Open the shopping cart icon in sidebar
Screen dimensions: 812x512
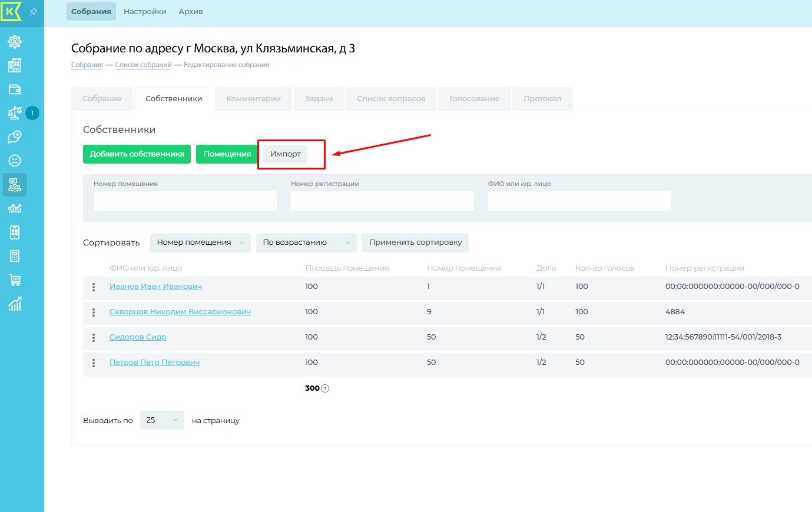click(15, 280)
